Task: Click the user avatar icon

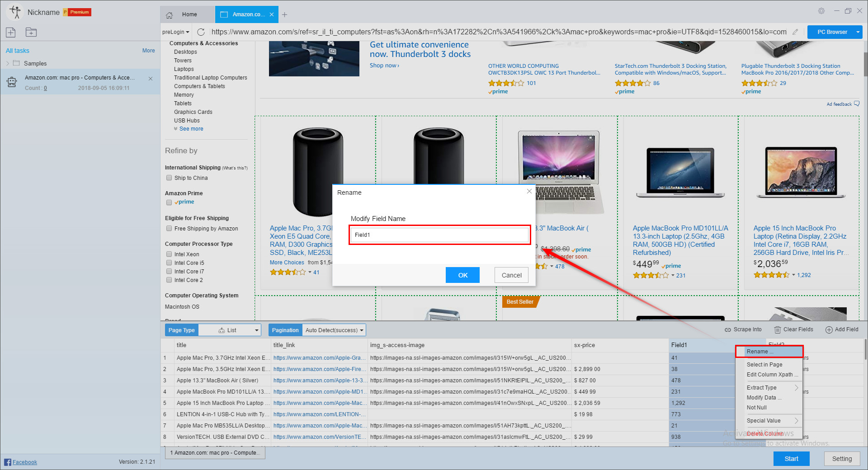Action: pyautogui.click(x=15, y=12)
